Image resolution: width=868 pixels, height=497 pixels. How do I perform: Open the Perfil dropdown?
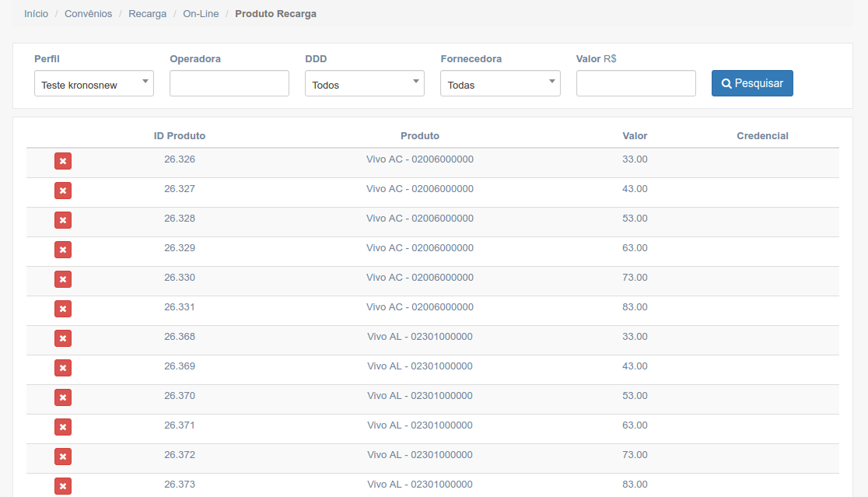tap(93, 84)
